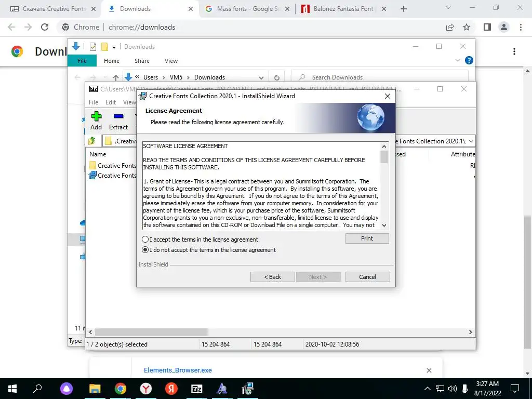Viewport: 532px width, 399px height.
Task: Open Yandex Browser taskbar icon
Action: tap(146, 389)
